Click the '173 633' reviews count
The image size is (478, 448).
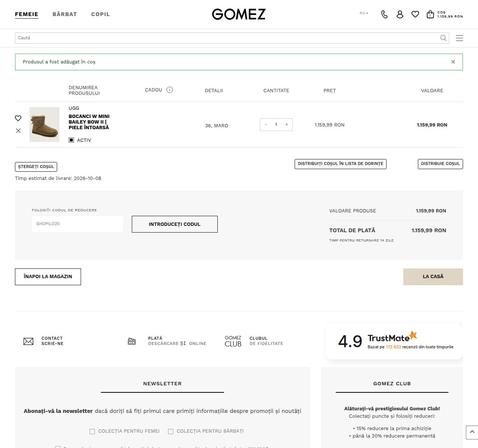pyautogui.click(x=394, y=347)
